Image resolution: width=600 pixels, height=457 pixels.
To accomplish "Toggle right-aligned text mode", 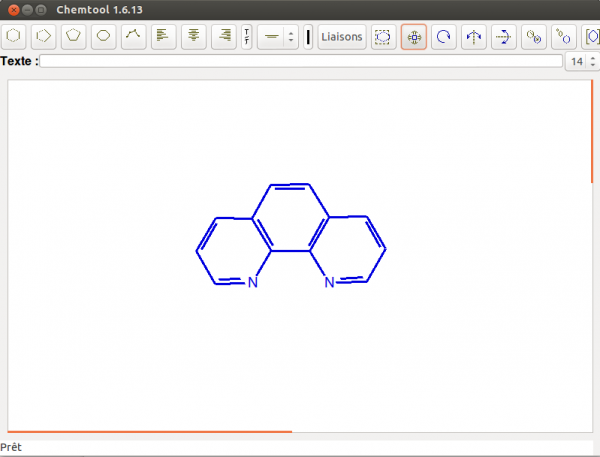I will point(224,37).
